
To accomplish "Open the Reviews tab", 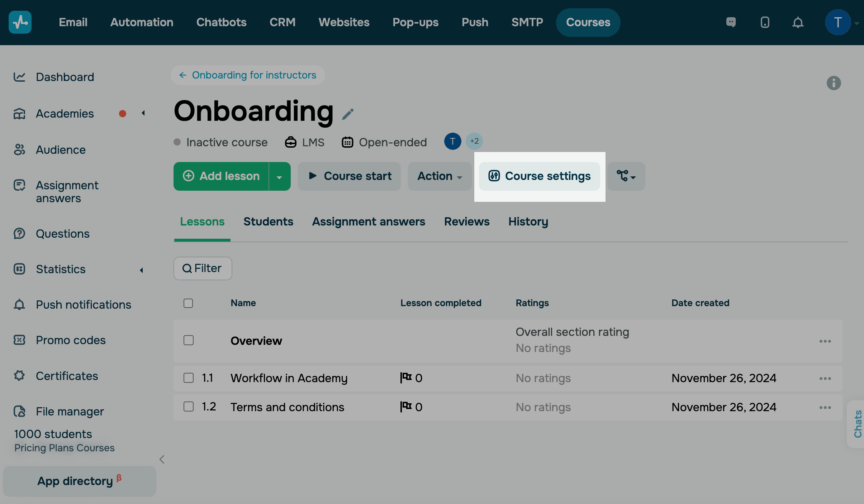I will click(466, 222).
